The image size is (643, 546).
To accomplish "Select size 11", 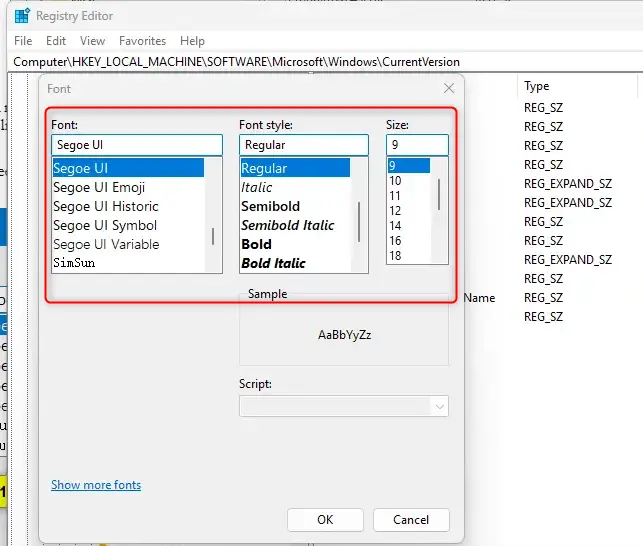I will pyautogui.click(x=408, y=196).
